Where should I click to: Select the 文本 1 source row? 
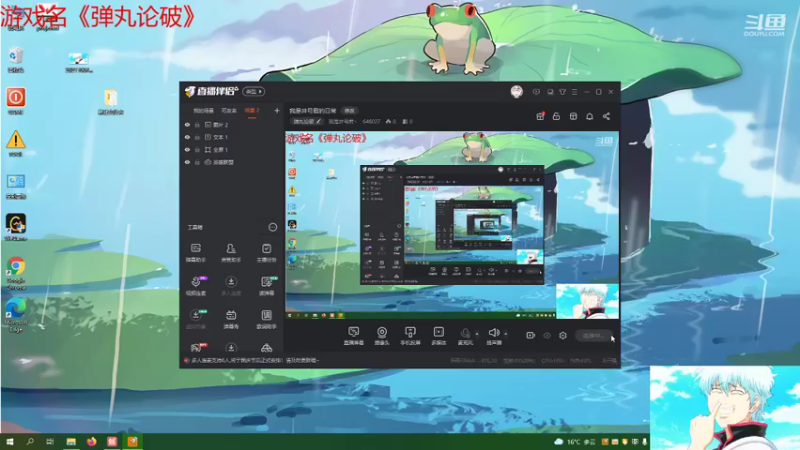tap(232, 137)
